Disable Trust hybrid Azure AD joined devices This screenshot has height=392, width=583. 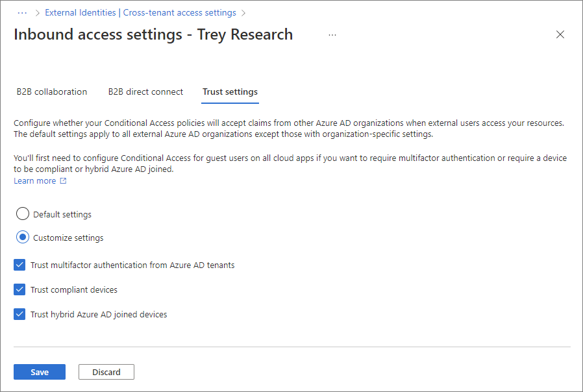[x=19, y=314]
